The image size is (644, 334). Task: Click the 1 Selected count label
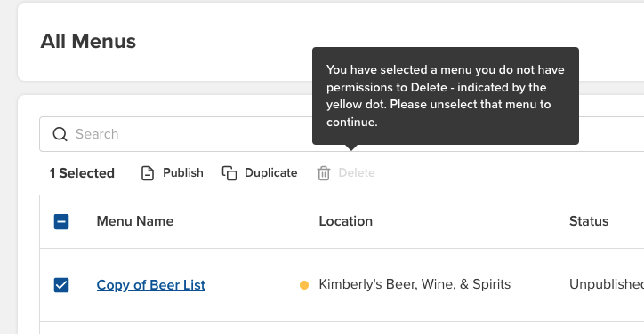click(x=82, y=173)
